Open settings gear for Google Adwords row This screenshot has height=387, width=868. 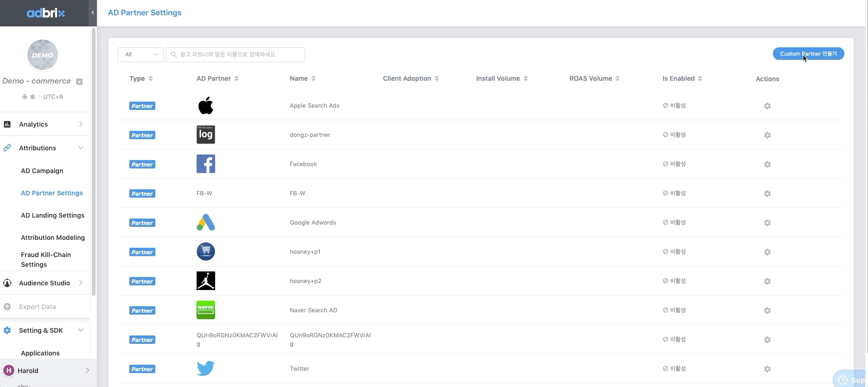tap(767, 223)
